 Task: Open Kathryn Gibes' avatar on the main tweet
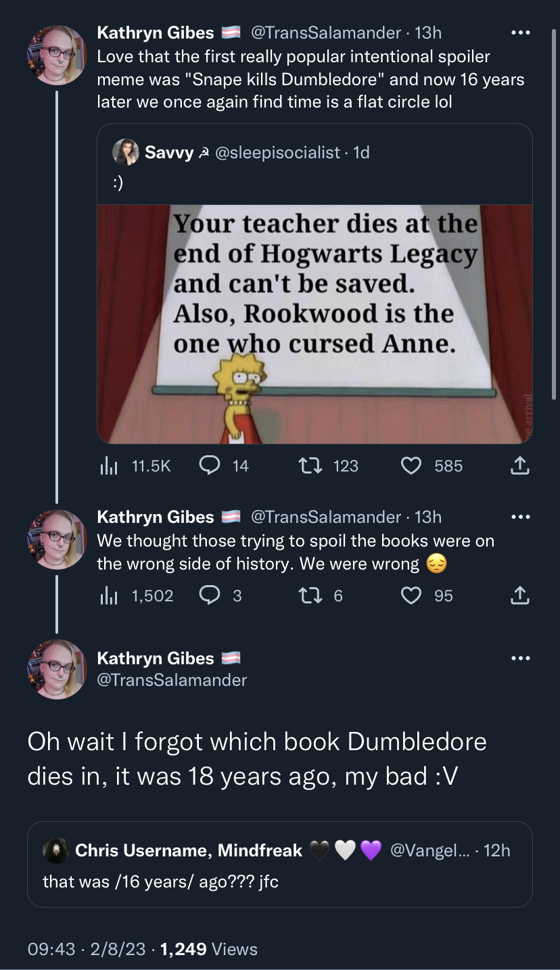[57, 670]
